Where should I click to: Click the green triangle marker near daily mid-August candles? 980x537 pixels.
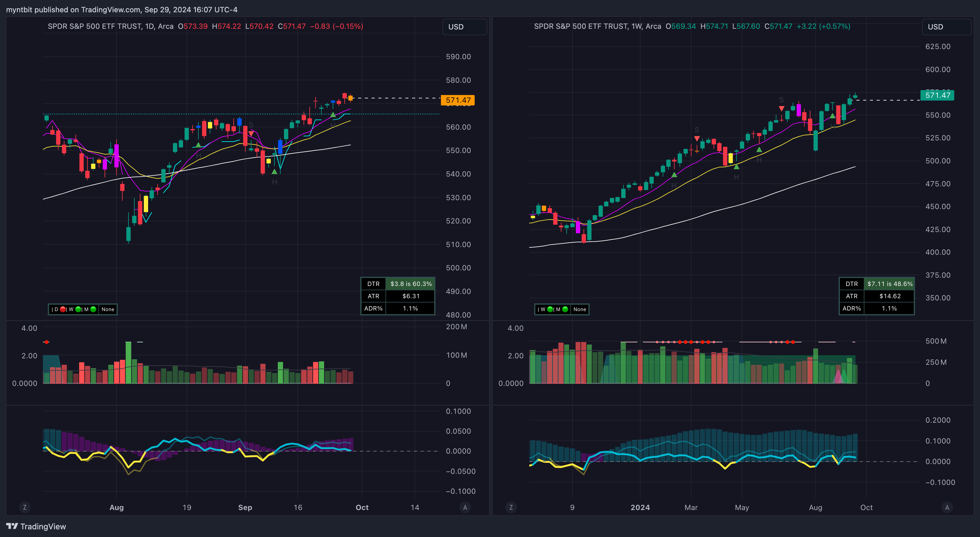click(x=198, y=145)
